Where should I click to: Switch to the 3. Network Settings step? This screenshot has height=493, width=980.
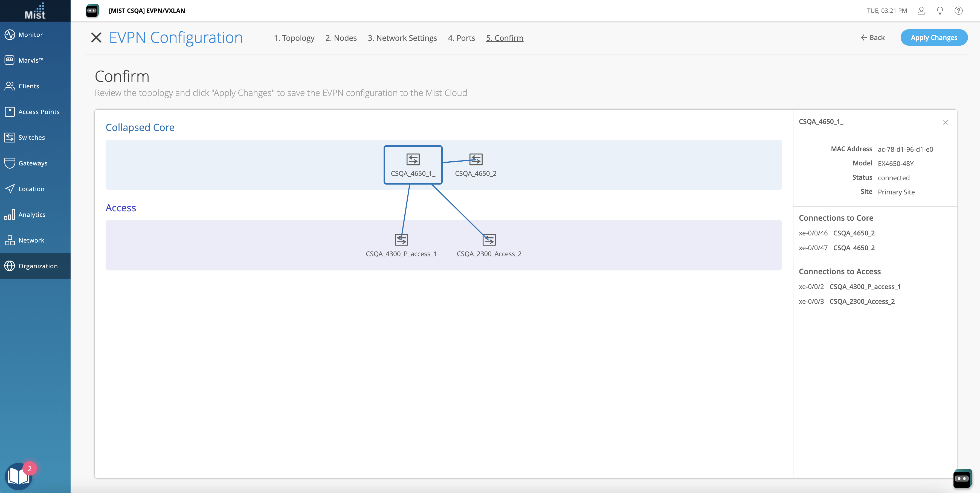[x=402, y=38]
